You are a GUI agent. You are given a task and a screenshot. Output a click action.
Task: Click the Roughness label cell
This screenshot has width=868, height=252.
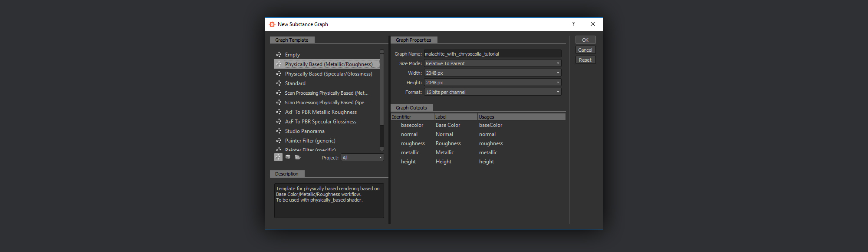click(x=448, y=143)
